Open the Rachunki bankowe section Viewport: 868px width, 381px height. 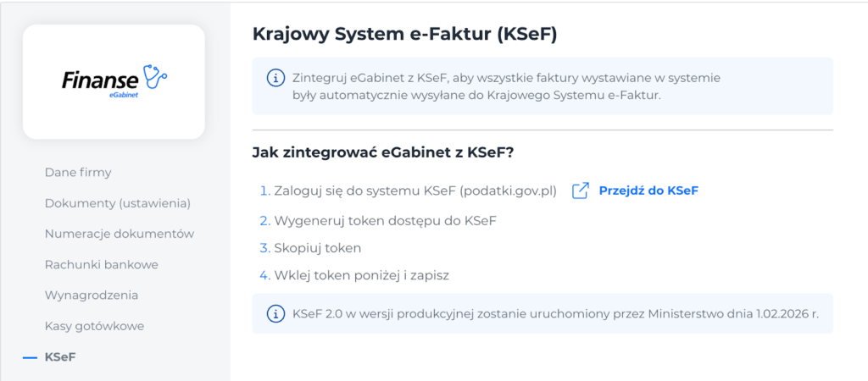coord(101,264)
